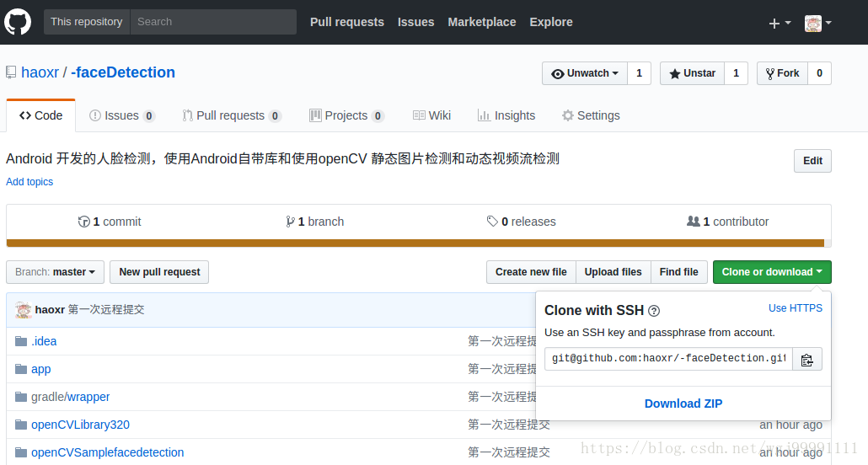Open Pull requests in the top navigation

(347, 22)
